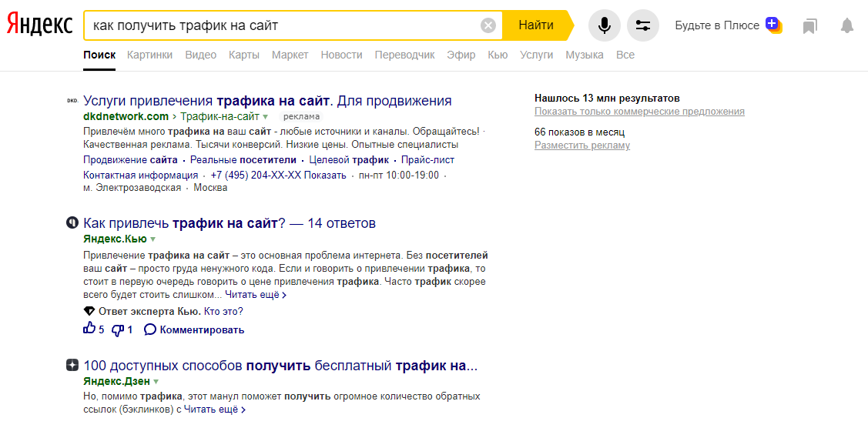Open bookmarks collections icon
868x428 pixels.
(810, 25)
